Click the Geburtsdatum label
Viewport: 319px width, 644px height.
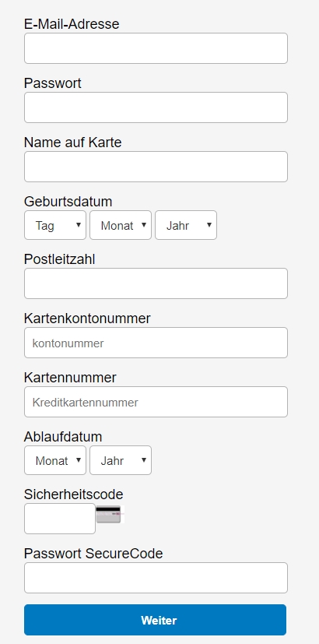pos(68,202)
